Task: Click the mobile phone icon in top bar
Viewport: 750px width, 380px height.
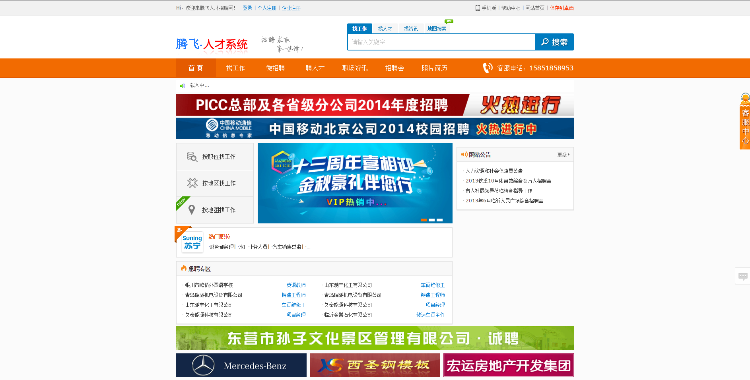Action: (477, 8)
